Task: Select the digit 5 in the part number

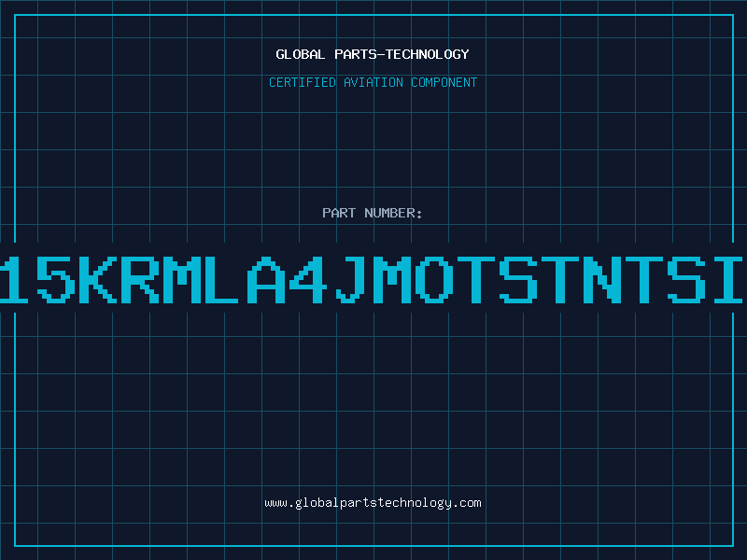Action: tap(56, 279)
